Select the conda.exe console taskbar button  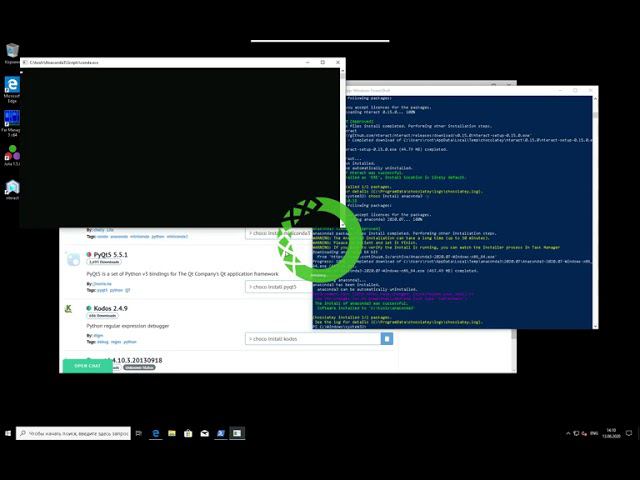[x=237, y=433]
